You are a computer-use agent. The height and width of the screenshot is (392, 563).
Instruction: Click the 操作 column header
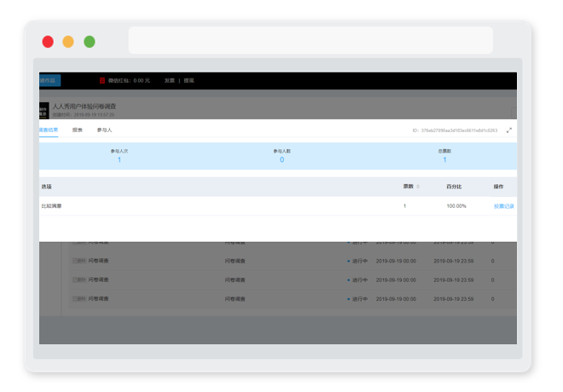pos(498,187)
